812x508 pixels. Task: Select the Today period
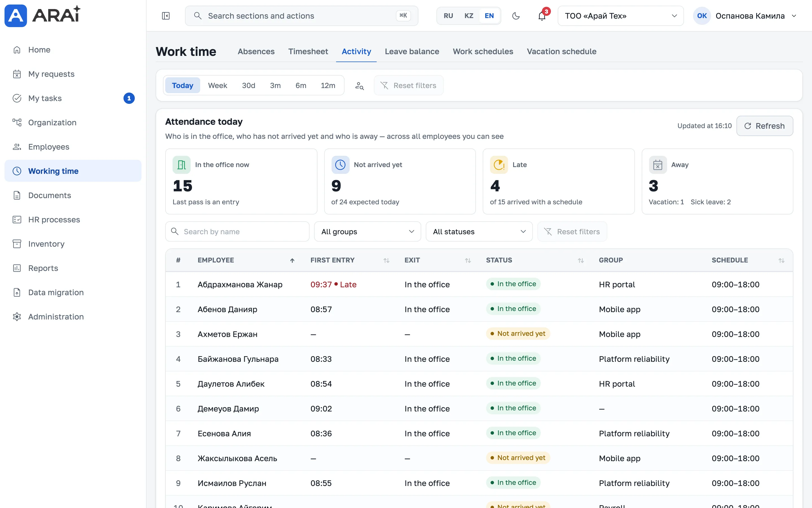click(182, 85)
